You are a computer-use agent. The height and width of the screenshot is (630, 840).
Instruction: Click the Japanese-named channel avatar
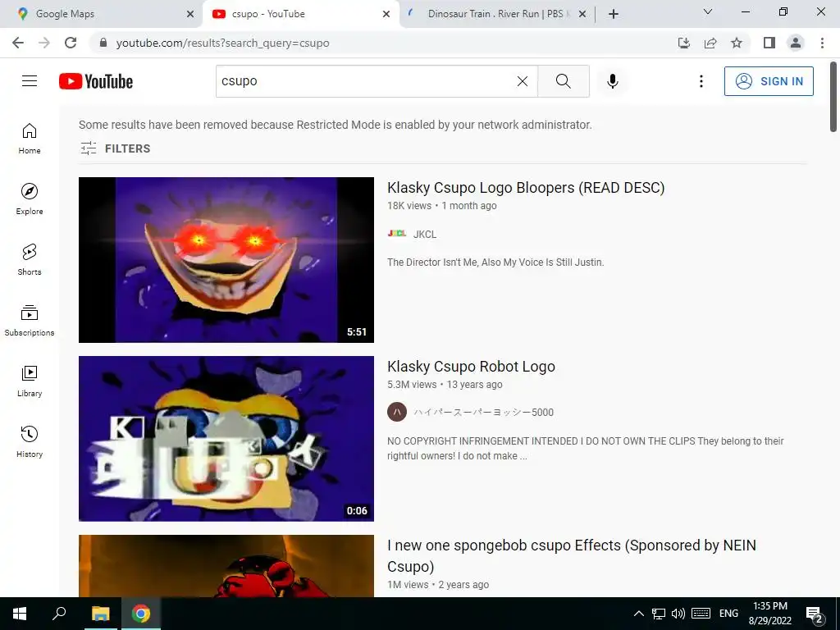[x=397, y=412]
